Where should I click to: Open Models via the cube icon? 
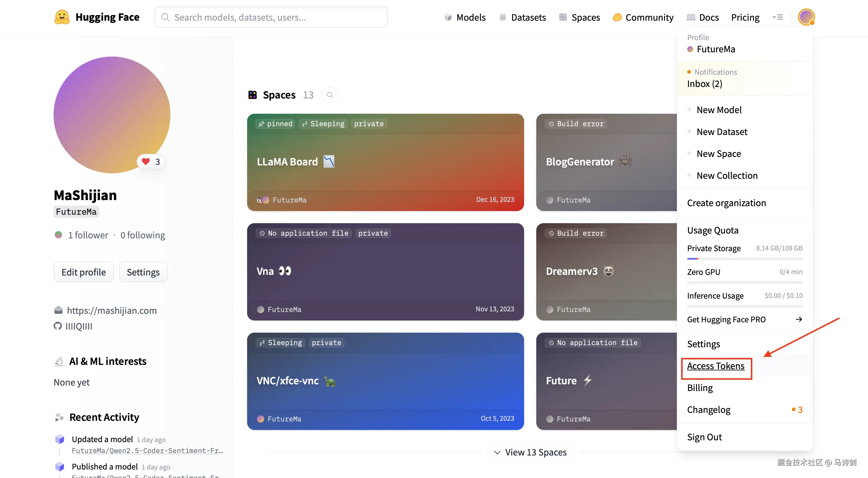pyautogui.click(x=448, y=17)
